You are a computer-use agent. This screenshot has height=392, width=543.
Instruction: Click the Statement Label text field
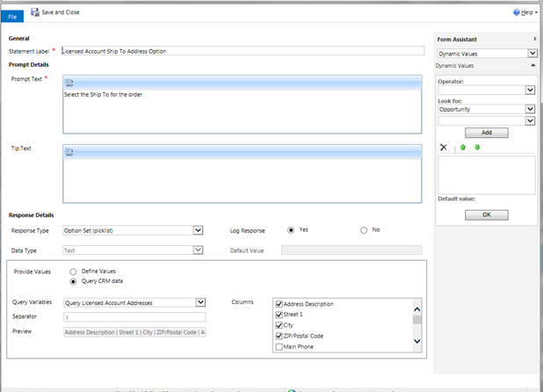242,51
